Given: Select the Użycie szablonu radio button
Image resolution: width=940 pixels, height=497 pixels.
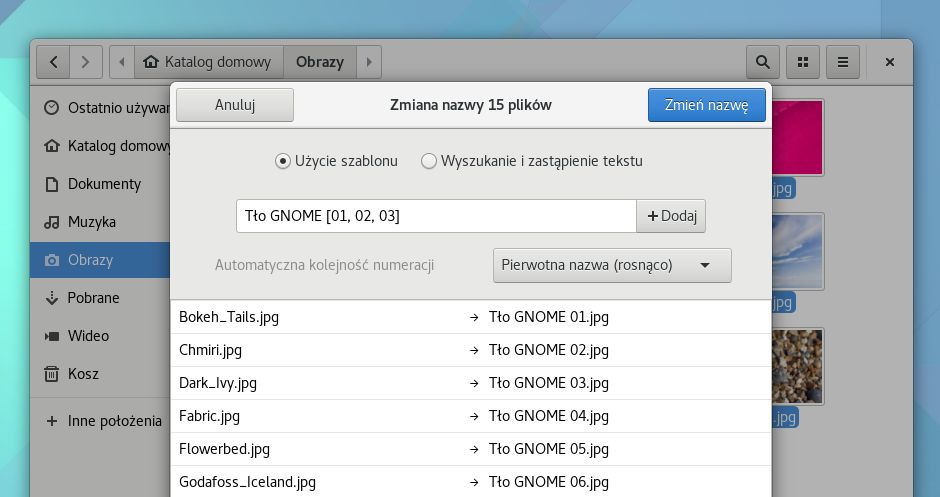Looking at the screenshot, I should pos(283,161).
